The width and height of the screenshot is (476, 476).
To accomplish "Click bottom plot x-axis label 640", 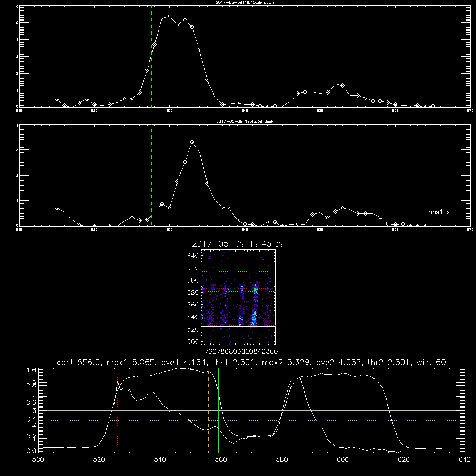I will 465,460.
